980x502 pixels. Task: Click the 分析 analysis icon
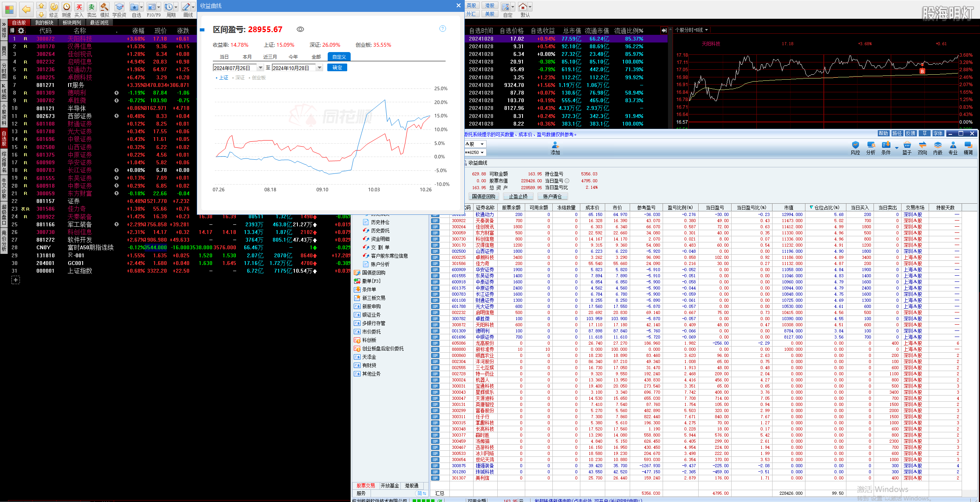click(x=871, y=145)
